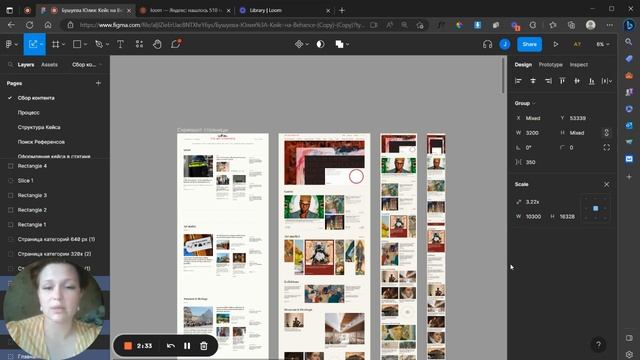This screenshot has height=360, width=640.
Task: Present prototype with play icon
Action: (x=556, y=44)
